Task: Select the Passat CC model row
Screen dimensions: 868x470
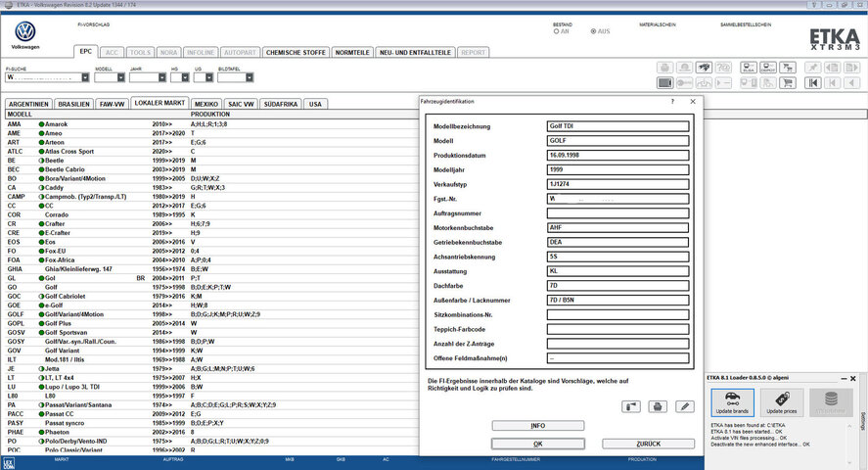Action: (x=210, y=414)
